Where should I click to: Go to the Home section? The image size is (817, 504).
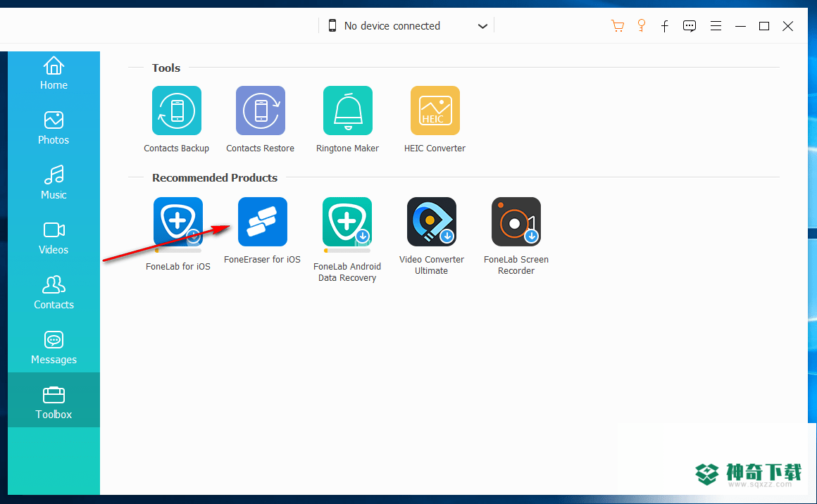pyautogui.click(x=54, y=73)
